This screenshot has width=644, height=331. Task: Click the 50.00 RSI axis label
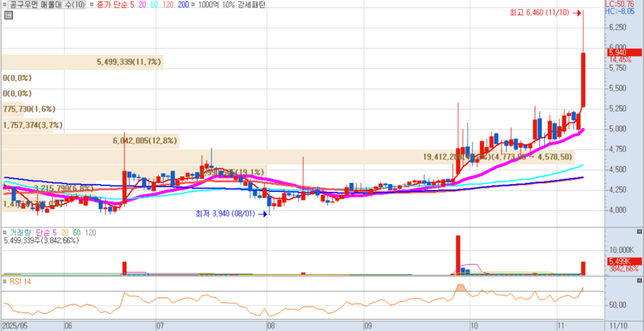(x=618, y=305)
